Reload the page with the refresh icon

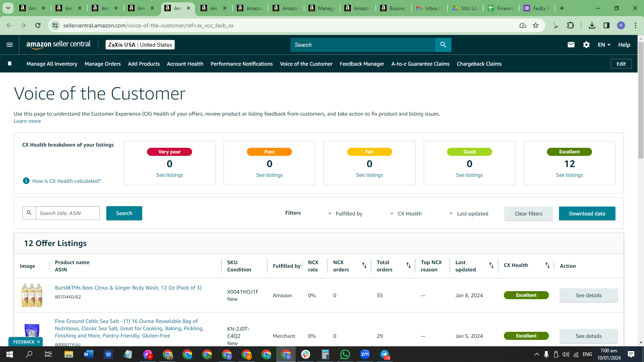[x=38, y=25]
